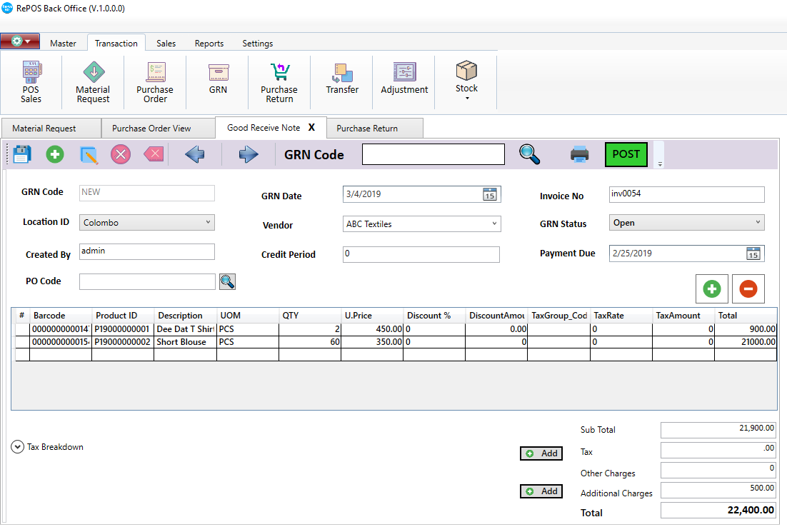Expand the Tax Breakdown section

[x=18, y=447]
